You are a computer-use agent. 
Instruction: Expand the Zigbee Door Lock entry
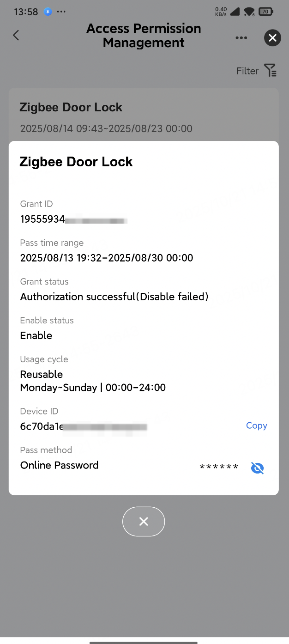tap(71, 107)
